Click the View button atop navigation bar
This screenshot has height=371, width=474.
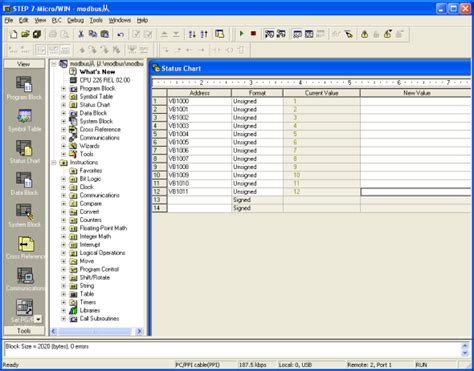click(x=24, y=64)
